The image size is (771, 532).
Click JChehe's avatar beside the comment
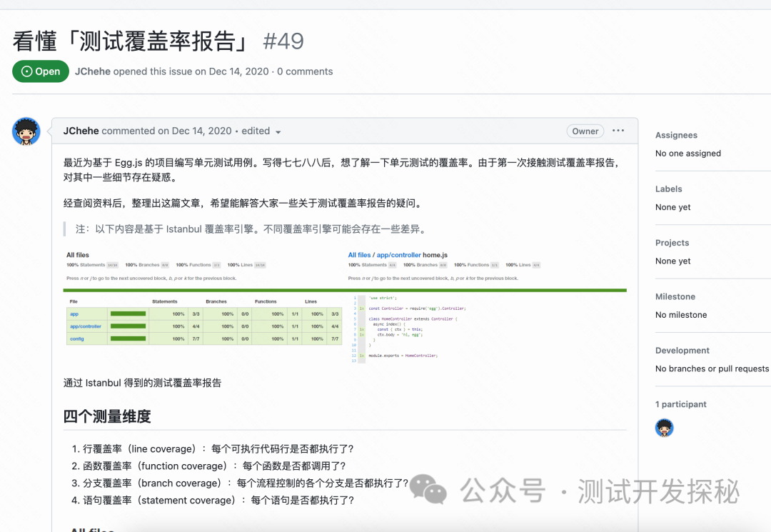[x=26, y=131]
